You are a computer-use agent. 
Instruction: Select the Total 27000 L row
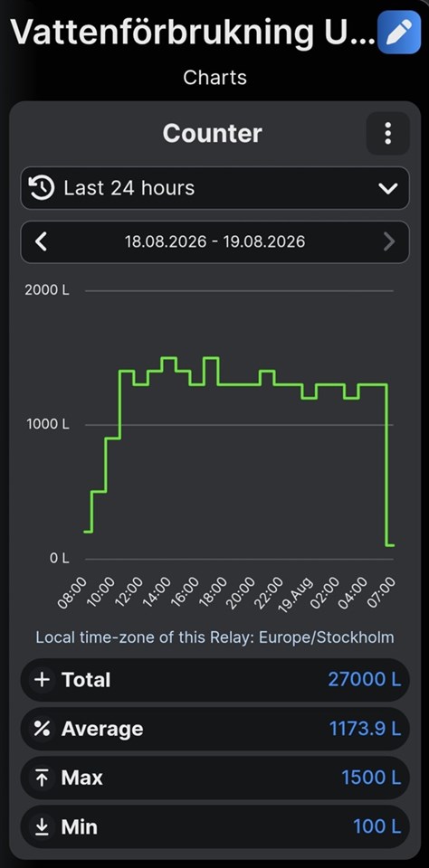coord(215,680)
